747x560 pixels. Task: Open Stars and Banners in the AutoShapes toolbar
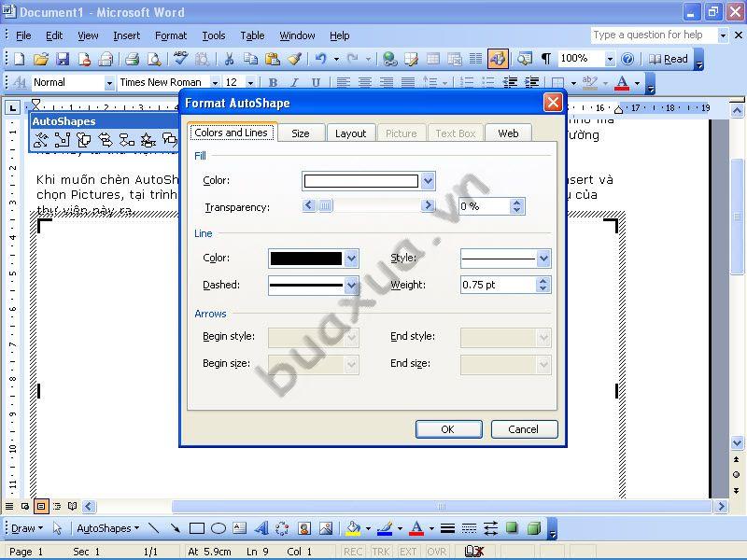tap(148, 140)
